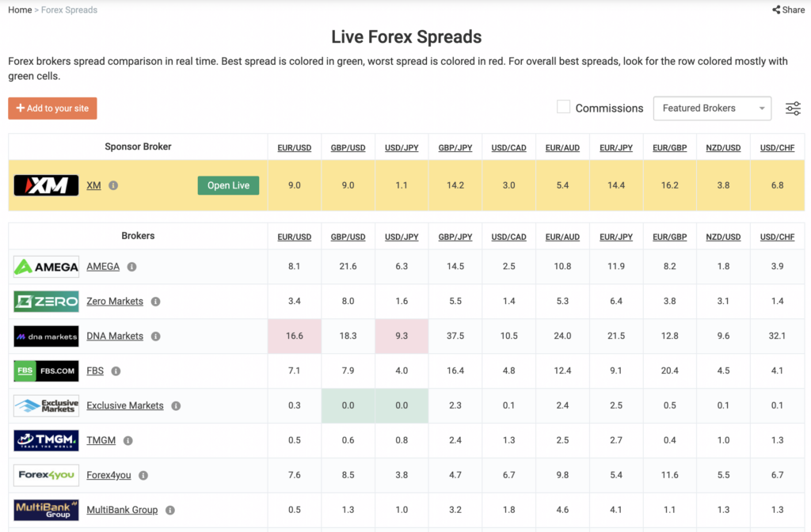Click the TMGM logo
Viewport: 811px width, 532px height.
point(46,440)
